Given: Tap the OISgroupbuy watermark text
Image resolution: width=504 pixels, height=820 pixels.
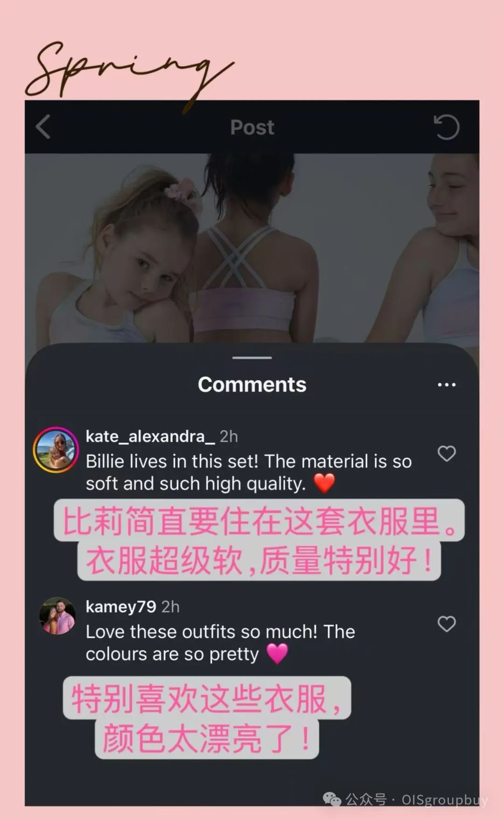Looking at the screenshot, I should [445, 800].
